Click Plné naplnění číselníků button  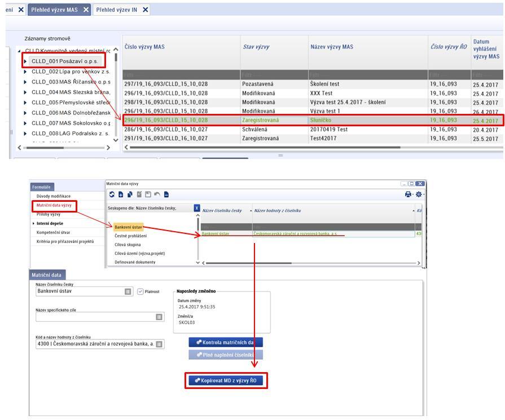pos(226,355)
